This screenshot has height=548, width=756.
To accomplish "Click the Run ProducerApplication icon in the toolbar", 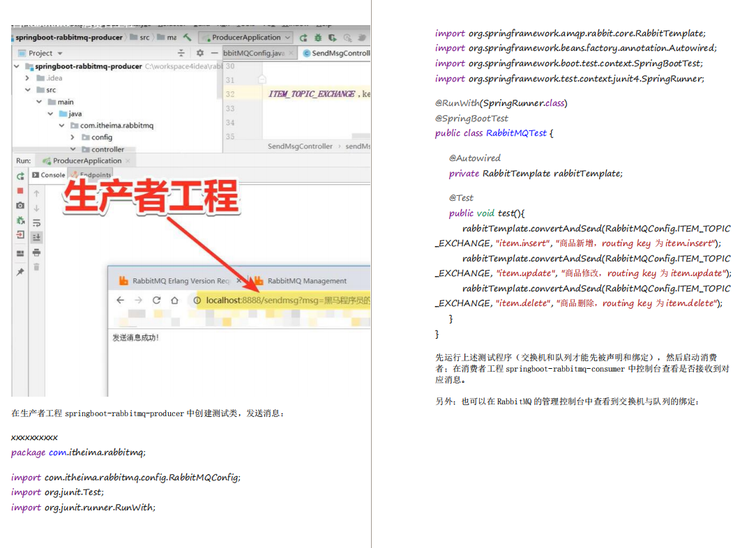I will coord(303,37).
